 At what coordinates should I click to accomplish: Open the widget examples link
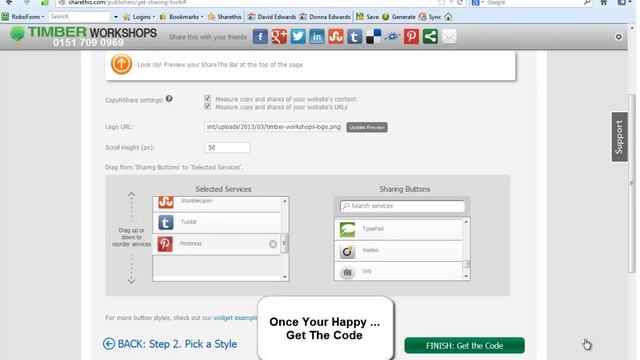point(236,318)
